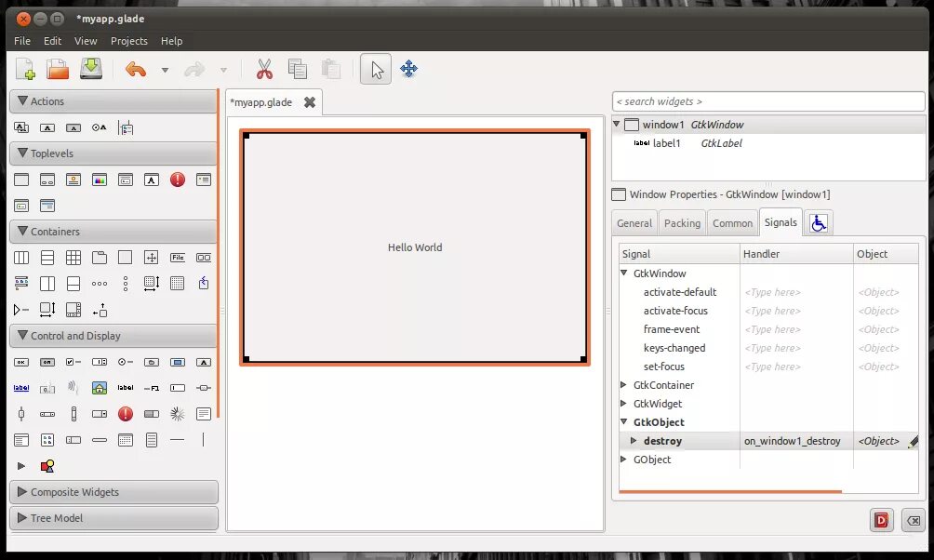Open the Edit menu
Image resolution: width=934 pixels, height=560 pixels.
(52, 41)
